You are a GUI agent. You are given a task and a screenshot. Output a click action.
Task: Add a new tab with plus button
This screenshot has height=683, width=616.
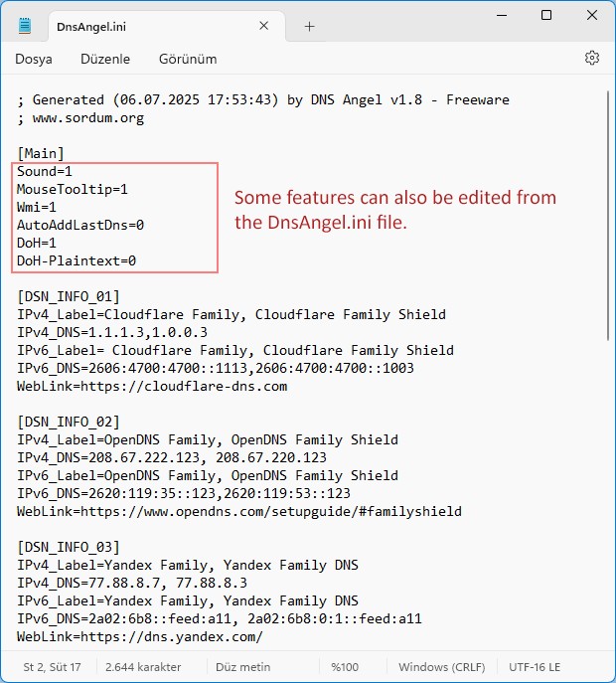click(x=309, y=26)
